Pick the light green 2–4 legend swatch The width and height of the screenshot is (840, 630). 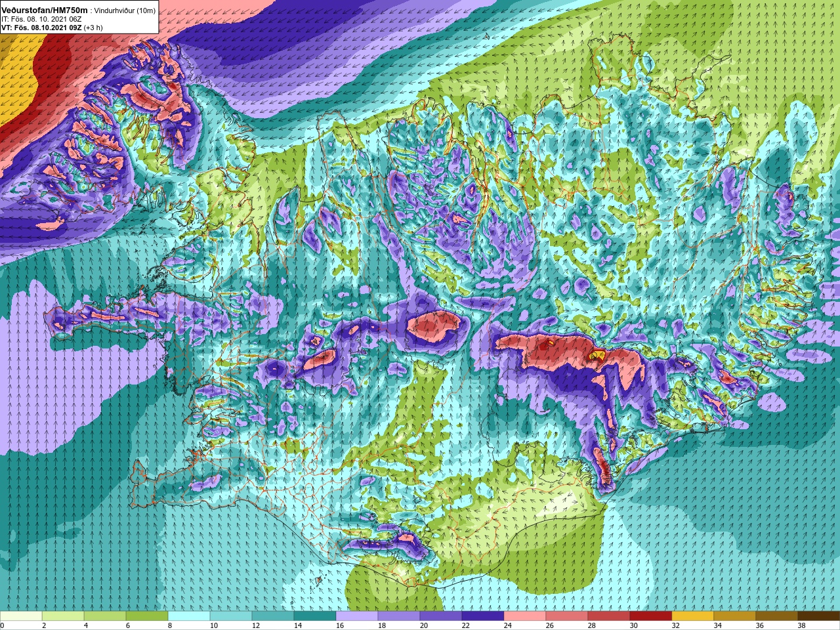pos(63,616)
